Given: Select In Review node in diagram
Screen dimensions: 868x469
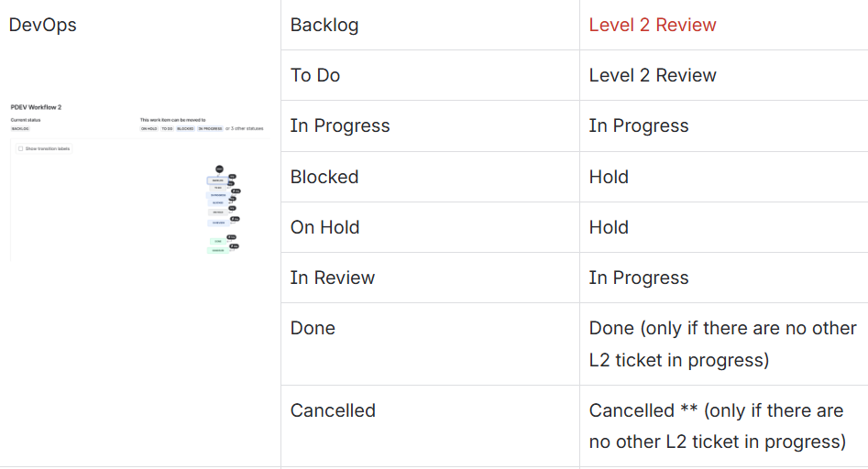Looking at the screenshot, I should [x=218, y=223].
